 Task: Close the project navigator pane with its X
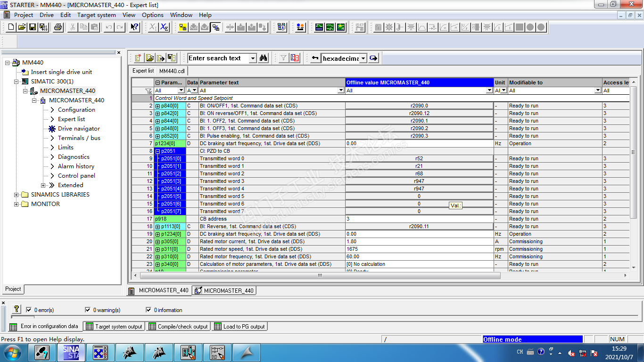119,53
